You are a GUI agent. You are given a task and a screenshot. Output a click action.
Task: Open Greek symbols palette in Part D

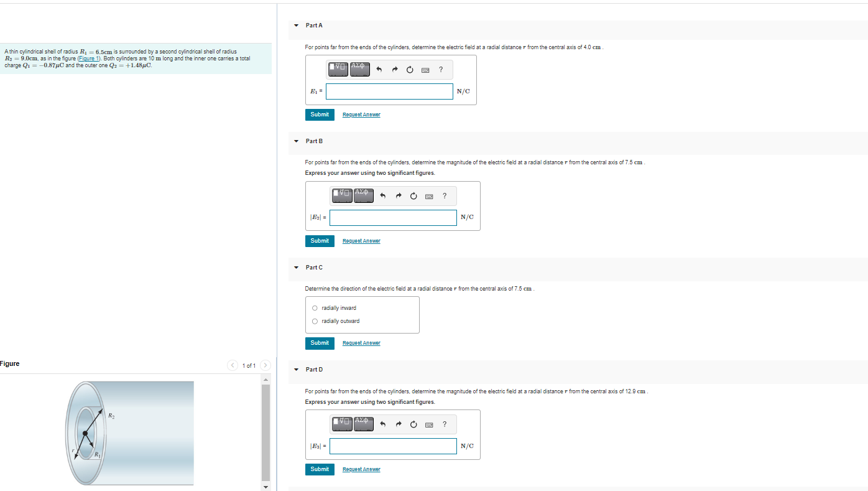[364, 424]
